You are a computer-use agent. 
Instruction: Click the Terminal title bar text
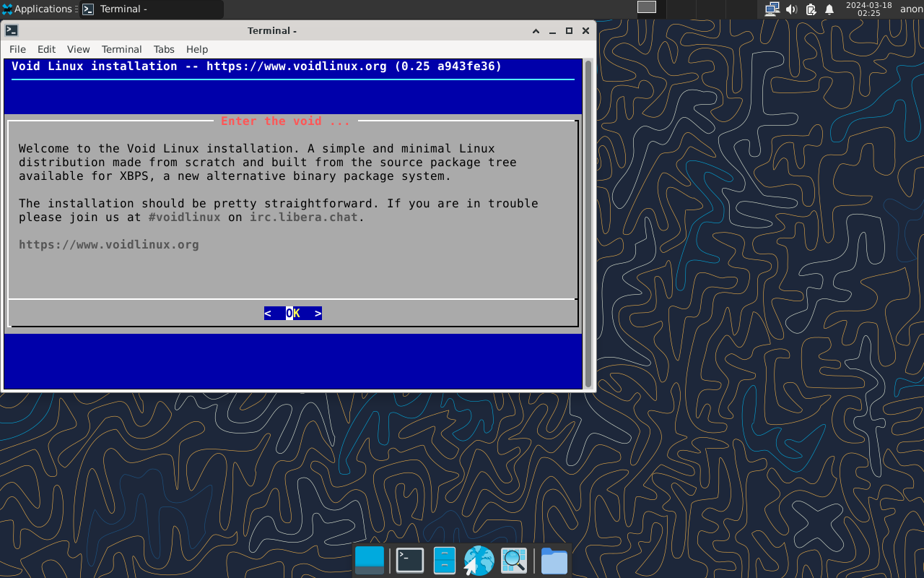click(272, 30)
